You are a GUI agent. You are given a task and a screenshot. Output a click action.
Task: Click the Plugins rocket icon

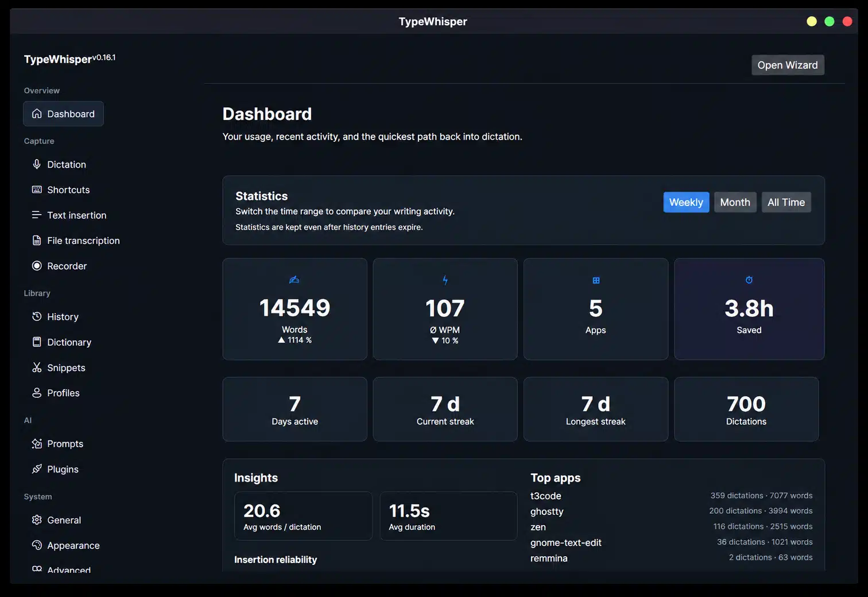37,469
